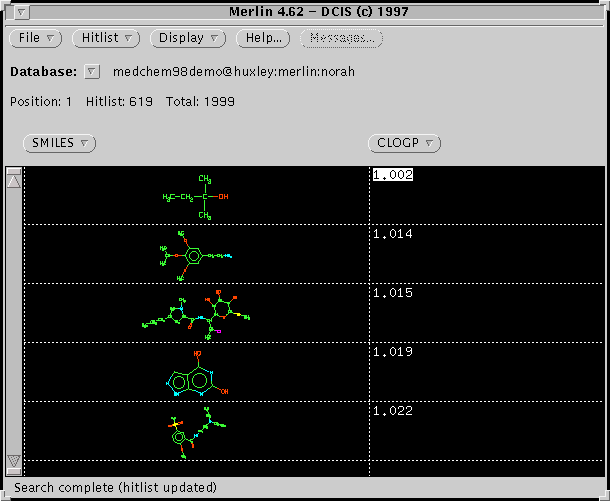Expand the Database selector arrow

92,72
